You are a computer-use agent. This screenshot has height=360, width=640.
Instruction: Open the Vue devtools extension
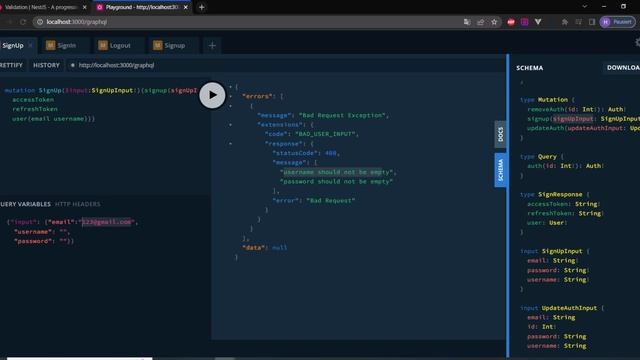[538, 22]
